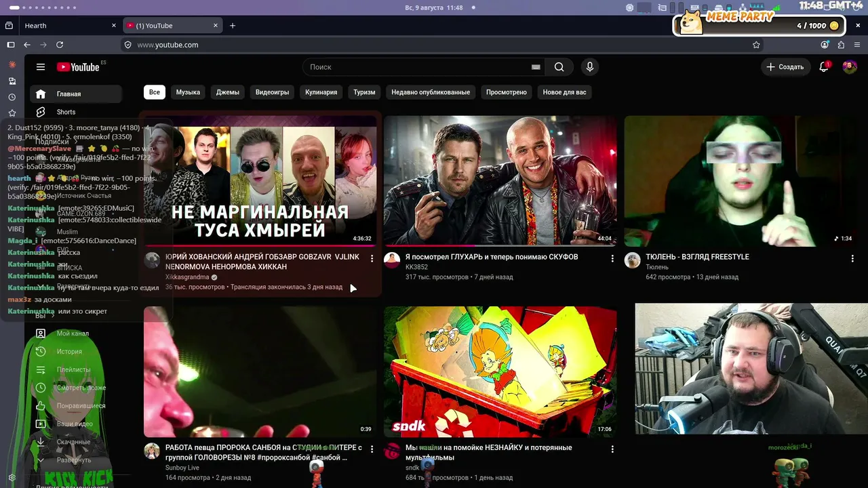Open the browser extensions puzzle icon
This screenshot has width=868, height=488.
click(841, 45)
